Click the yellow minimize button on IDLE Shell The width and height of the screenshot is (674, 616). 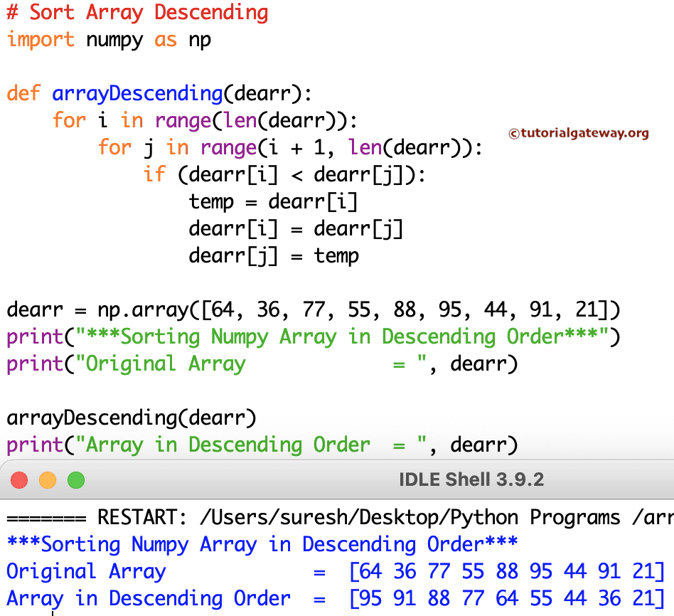47,480
